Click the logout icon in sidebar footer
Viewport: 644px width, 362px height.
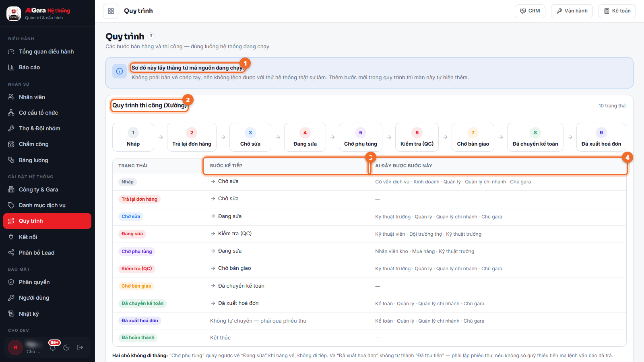coord(80,348)
